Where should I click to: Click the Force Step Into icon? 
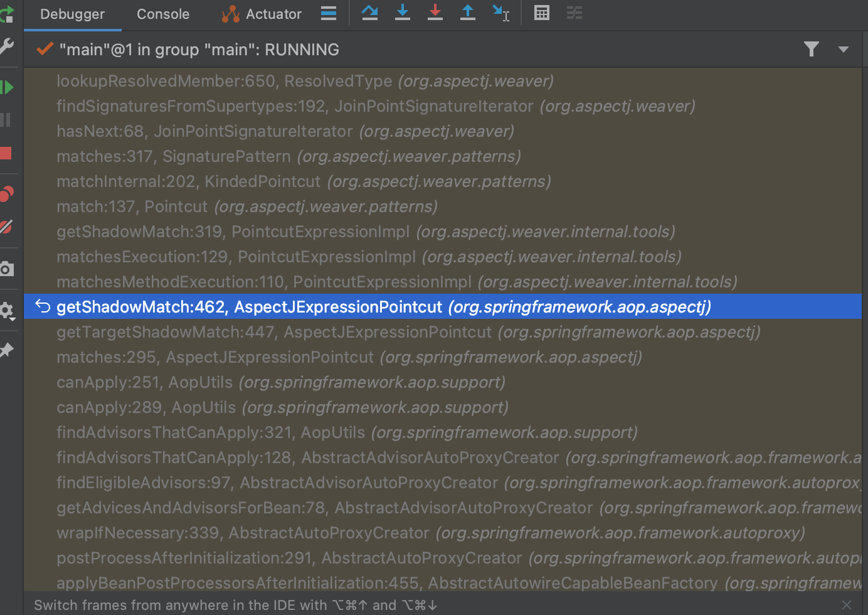tap(435, 13)
